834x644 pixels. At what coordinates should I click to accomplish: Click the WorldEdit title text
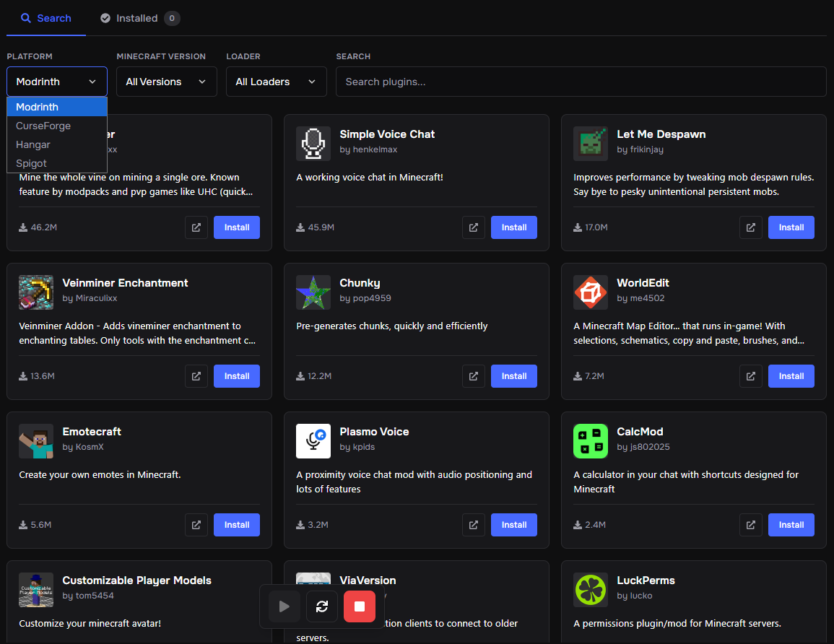click(x=643, y=283)
